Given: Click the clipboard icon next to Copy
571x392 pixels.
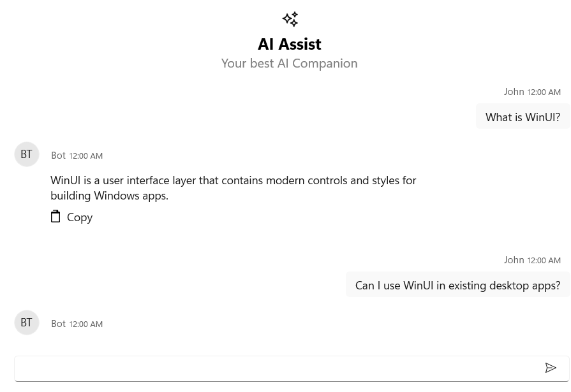Looking at the screenshot, I should [56, 216].
